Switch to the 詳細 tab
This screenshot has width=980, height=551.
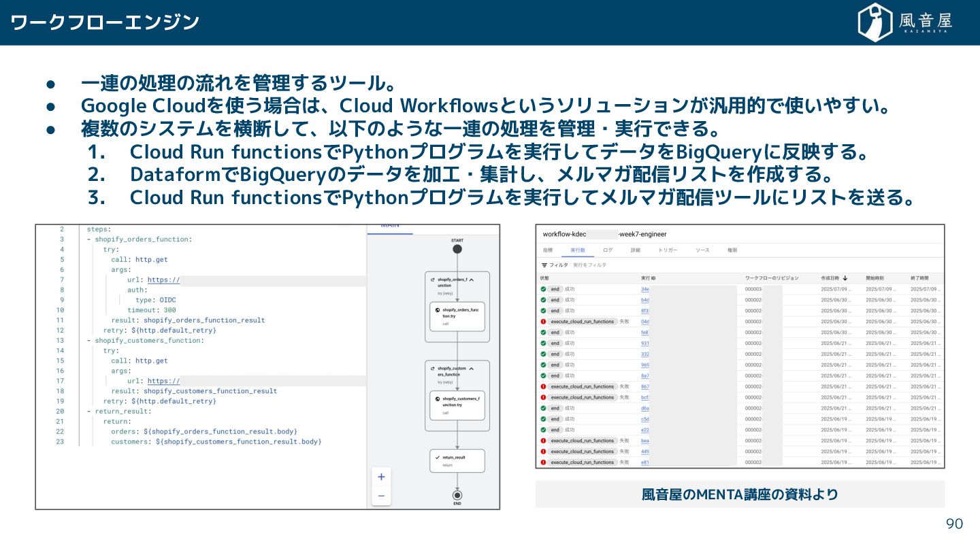(636, 250)
